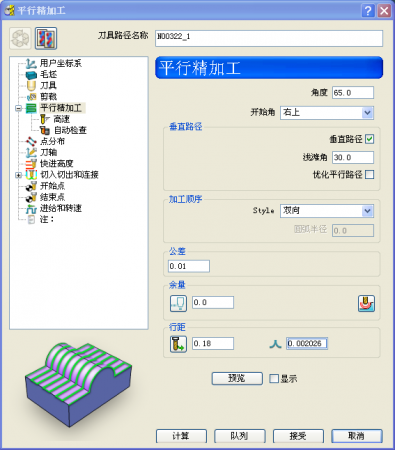This screenshot has height=450, width=395.
Task: Select 快进高度 tree entry
Action: (x=57, y=164)
